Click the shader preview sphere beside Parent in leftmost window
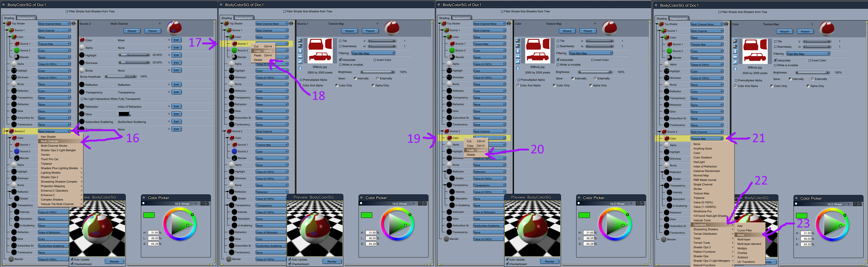868x267 pixels. [174, 28]
